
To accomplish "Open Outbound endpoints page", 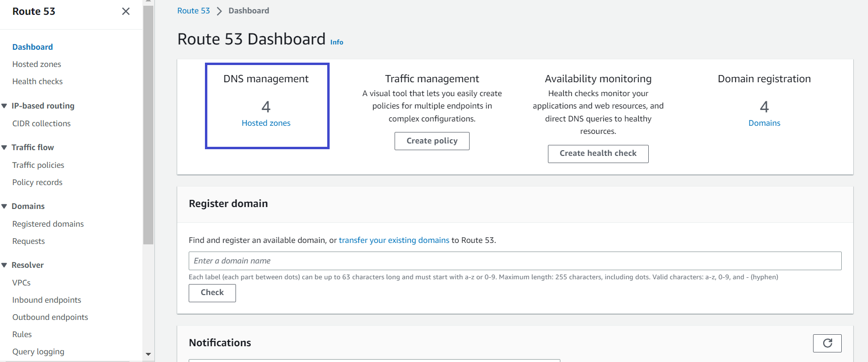I will pyautogui.click(x=50, y=317).
